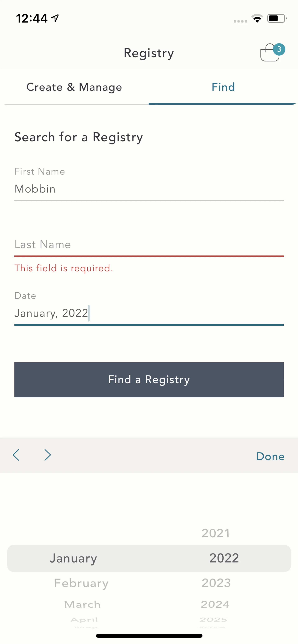The image size is (298, 644).
Task: Focus the First Name field
Action: tap(149, 189)
